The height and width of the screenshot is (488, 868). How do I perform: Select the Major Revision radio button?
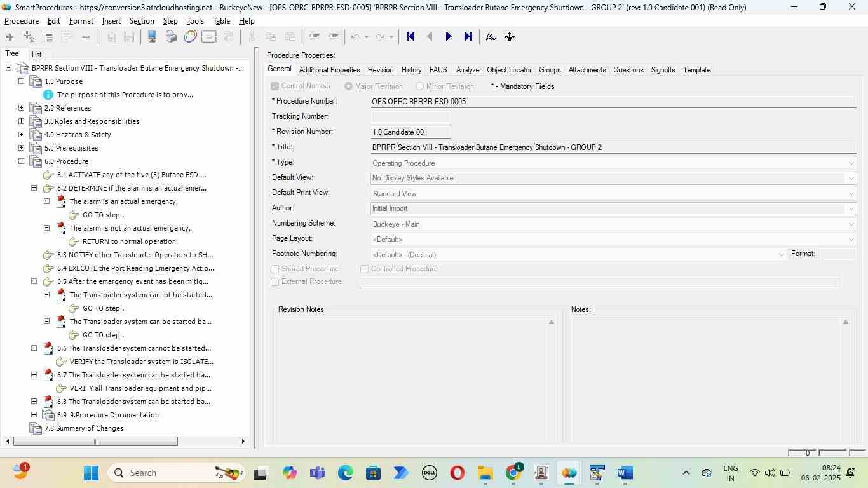pos(348,86)
